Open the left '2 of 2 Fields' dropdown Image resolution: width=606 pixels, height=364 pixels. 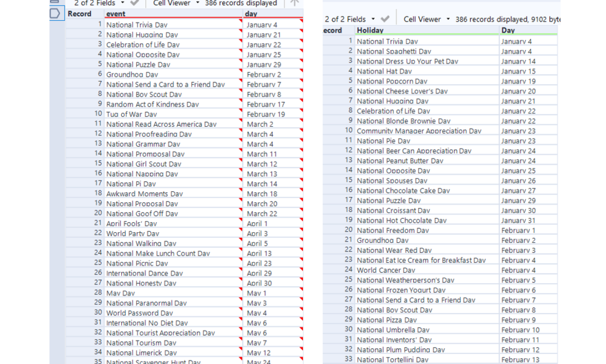coord(122,3)
